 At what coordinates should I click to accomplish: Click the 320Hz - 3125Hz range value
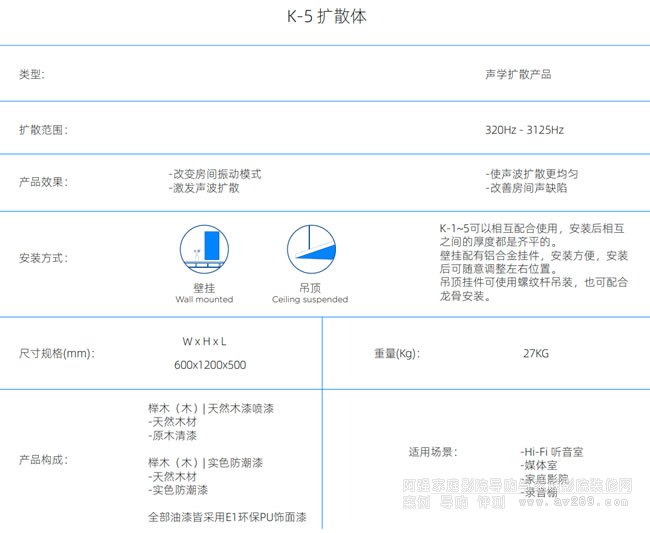[x=524, y=130]
